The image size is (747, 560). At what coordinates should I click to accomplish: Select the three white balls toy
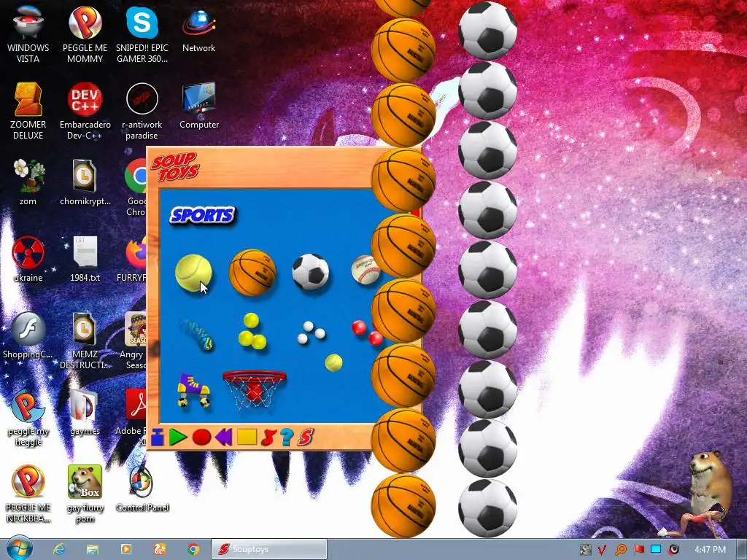click(311, 332)
